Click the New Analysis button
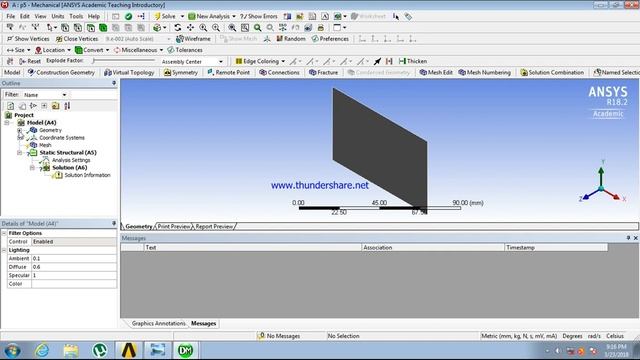The image size is (640, 360). [x=209, y=16]
